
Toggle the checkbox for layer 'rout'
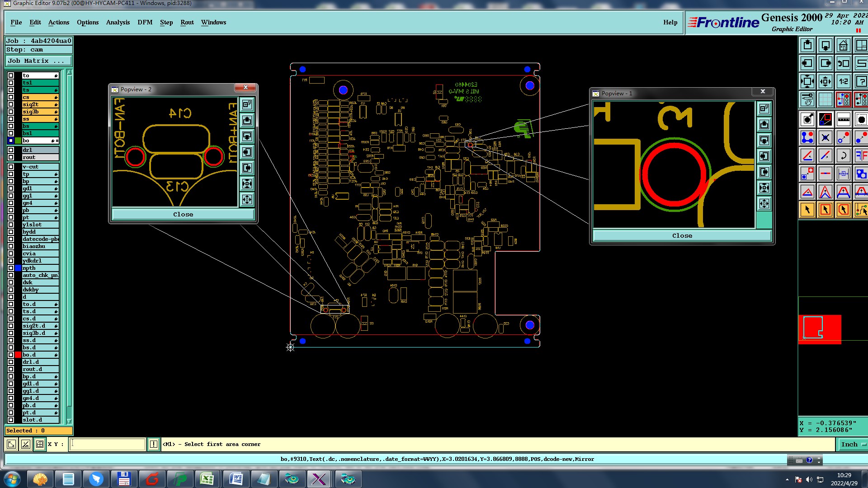coord(11,157)
